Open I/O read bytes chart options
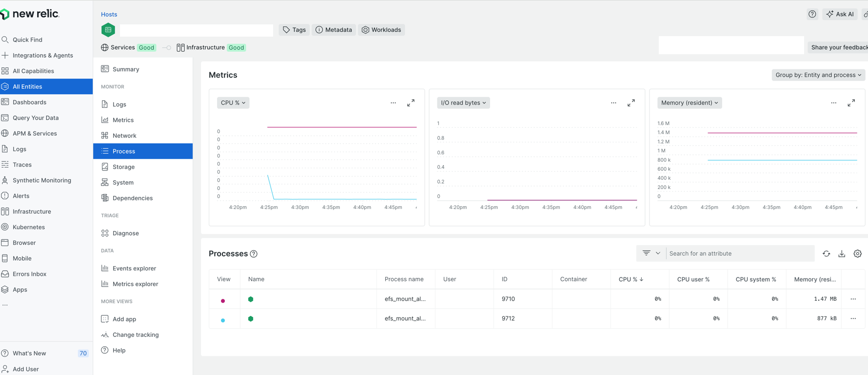 (613, 103)
